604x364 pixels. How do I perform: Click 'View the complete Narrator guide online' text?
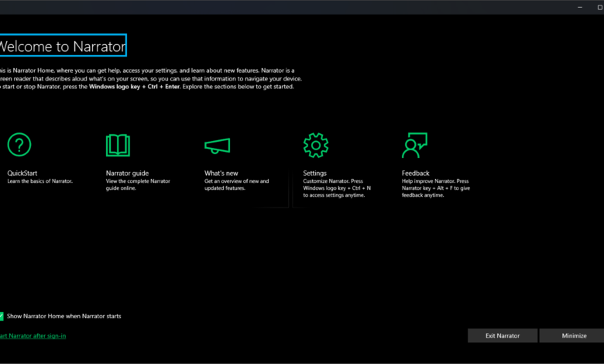coord(138,184)
